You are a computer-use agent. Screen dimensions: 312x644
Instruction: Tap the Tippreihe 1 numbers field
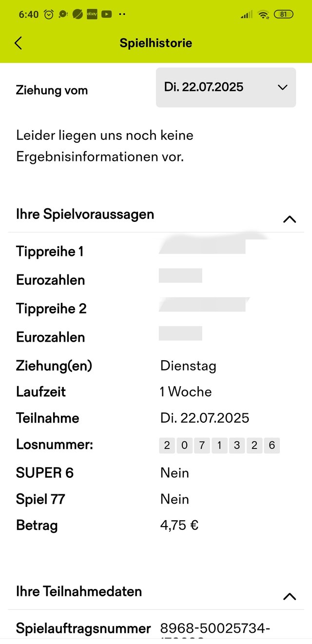point(203,246)
